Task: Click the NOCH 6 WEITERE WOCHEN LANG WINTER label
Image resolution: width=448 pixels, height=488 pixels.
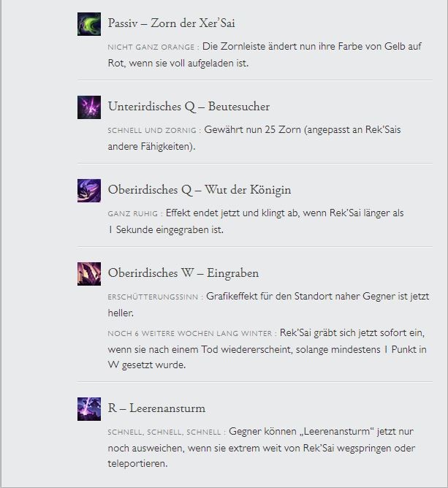Action: pyautogui.click(x=190, y=334)
